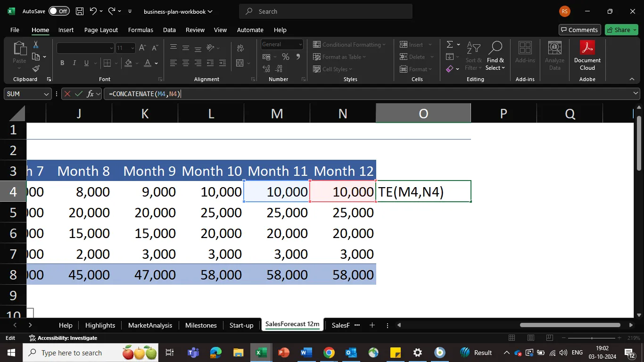
Task: Click the zoom slider in status bar
Action: tap(593, 338)
